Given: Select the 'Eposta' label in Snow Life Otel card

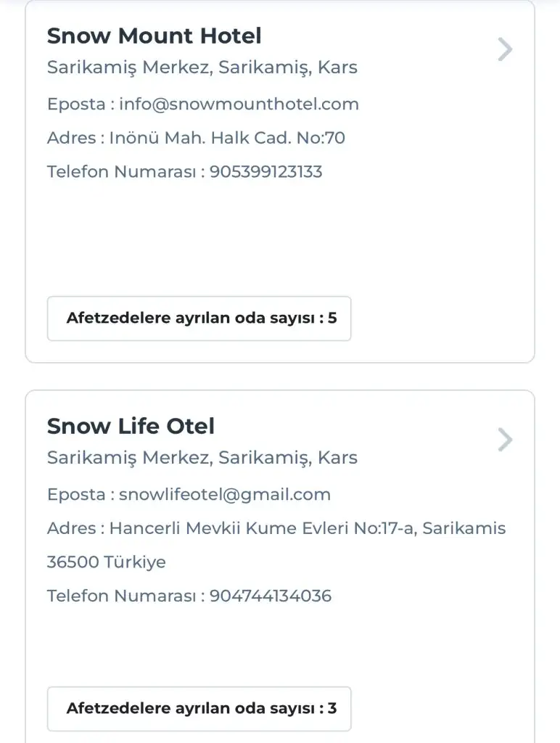Looking at the screenshot, I should click(x=76, y=494).
